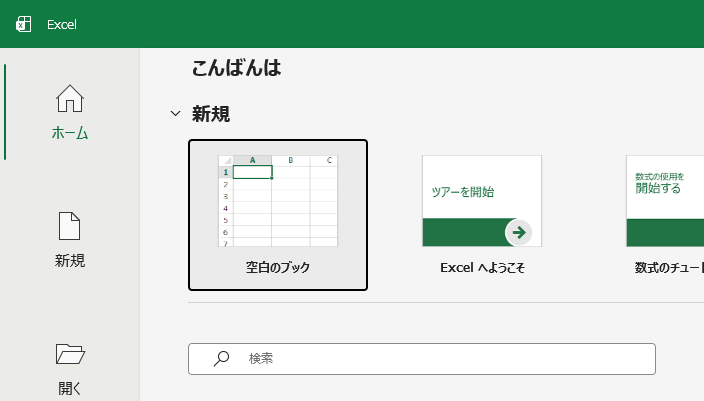Click the green arrow on tour thumbnail
This screenshot has width=704, height=401.
518,232
